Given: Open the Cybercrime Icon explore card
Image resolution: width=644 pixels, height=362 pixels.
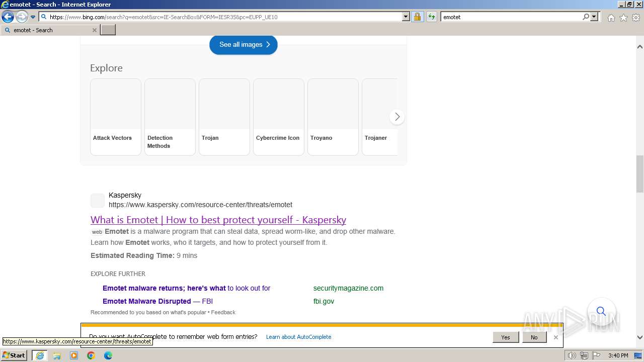Looking at the screenshot, I should tap(279, 117).
